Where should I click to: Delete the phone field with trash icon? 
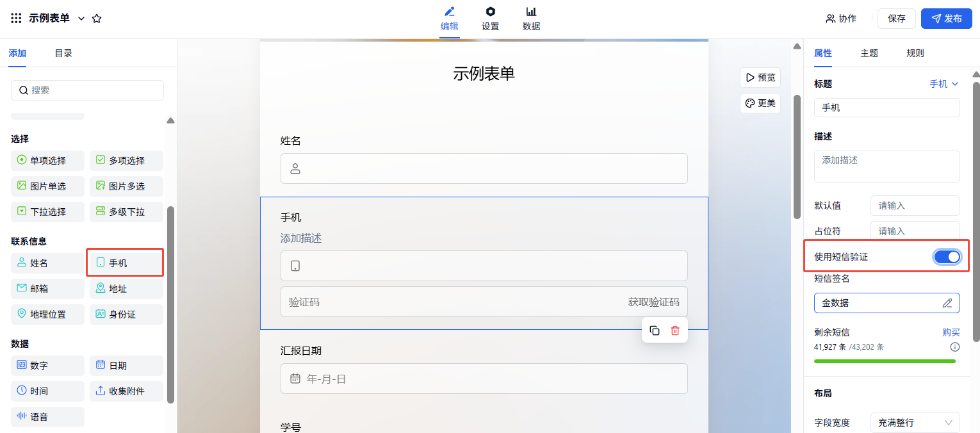coord(674,331)
